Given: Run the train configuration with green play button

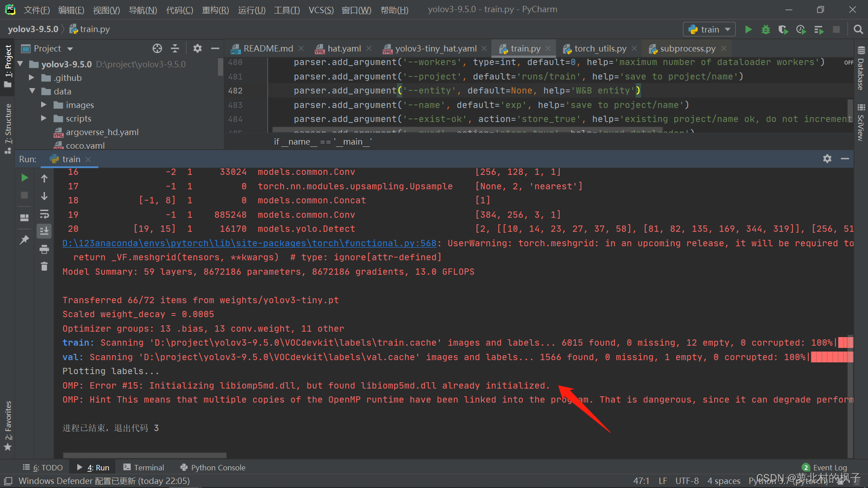Looking at the screenshot, I should [748, 29].
